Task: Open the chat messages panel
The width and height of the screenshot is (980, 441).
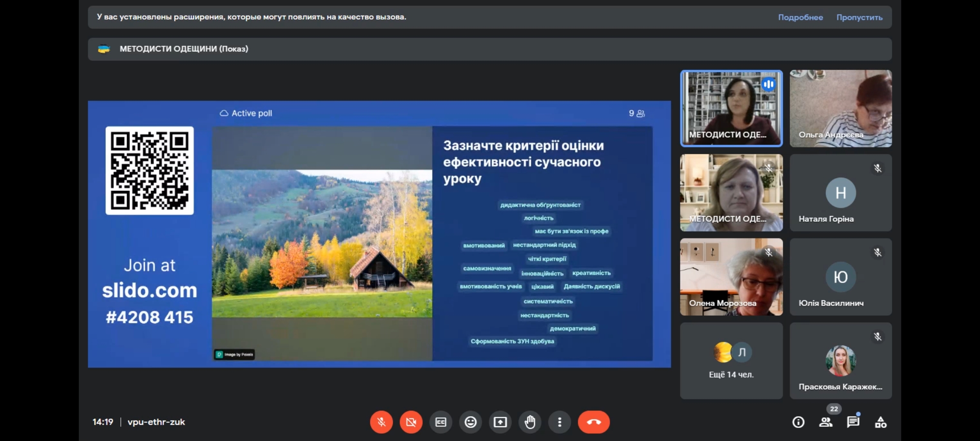Action: (x=853, y=422)
